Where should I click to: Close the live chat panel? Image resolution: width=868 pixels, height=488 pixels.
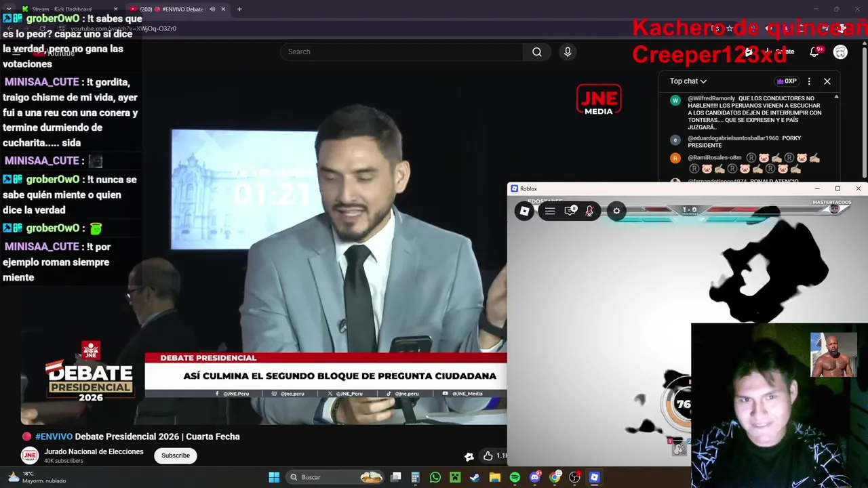click(827, 81)
